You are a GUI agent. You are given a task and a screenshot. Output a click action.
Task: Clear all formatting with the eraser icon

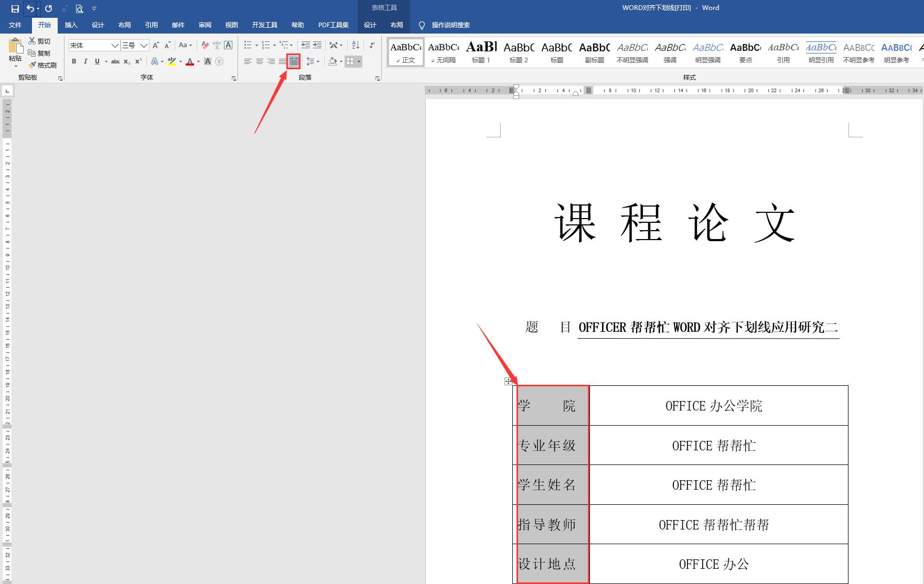(205, 45)
